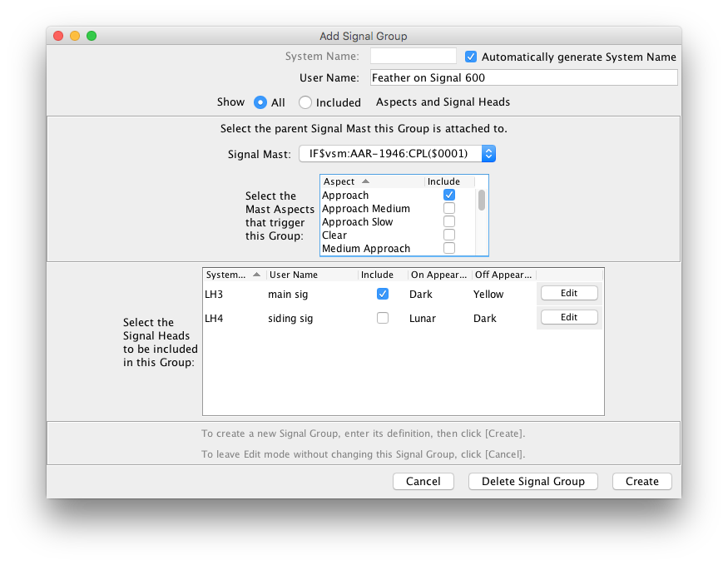The width and height of the screenshot is (728, 565).
Task: Check Include for Approach Medium aspect
Action: 449,208
